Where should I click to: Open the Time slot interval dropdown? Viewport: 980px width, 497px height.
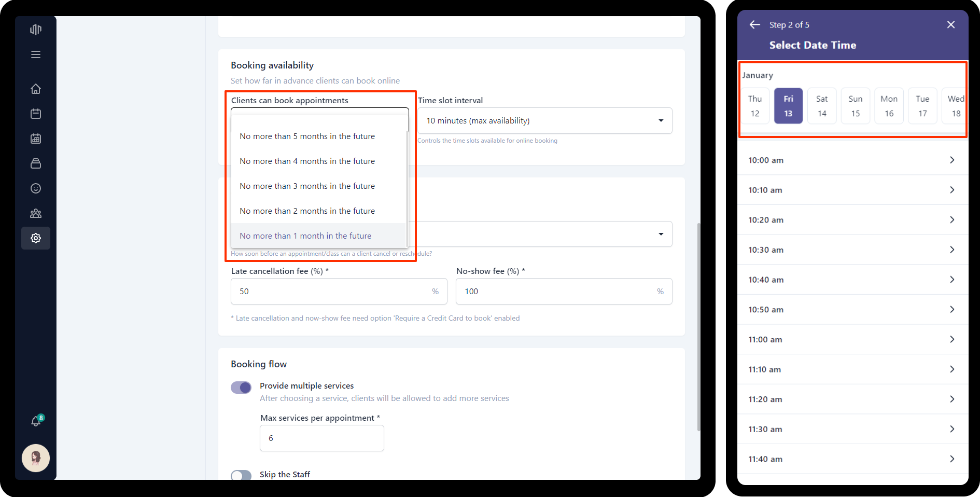(544, 121)
